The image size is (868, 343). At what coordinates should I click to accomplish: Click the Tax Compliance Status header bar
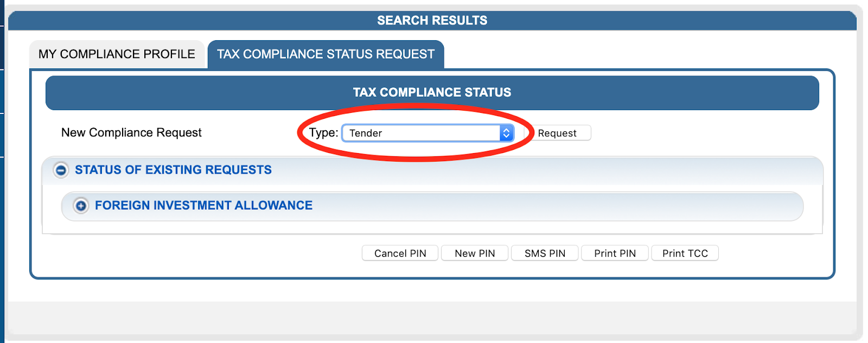point(432,93)
